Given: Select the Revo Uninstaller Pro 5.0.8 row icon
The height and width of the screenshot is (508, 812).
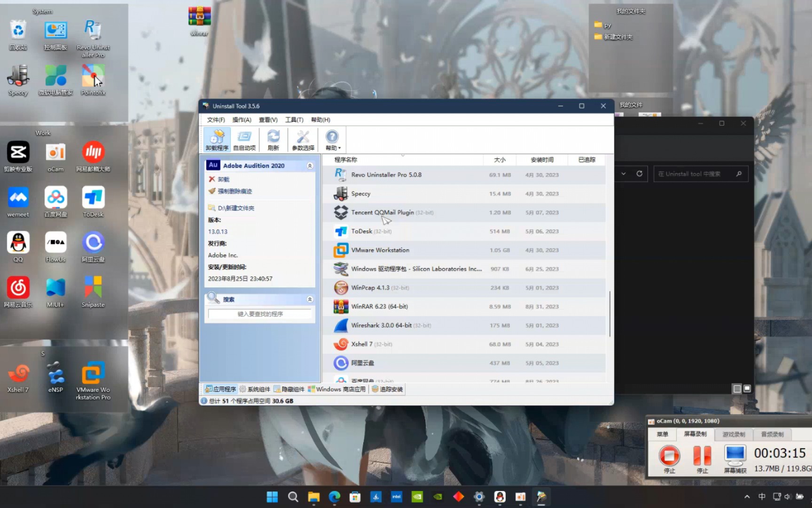Looking at the screenshot, I should coord(341,175).
